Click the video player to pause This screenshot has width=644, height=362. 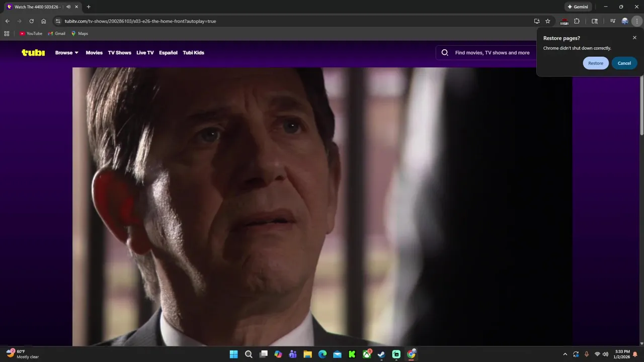[x=322, y=206]
